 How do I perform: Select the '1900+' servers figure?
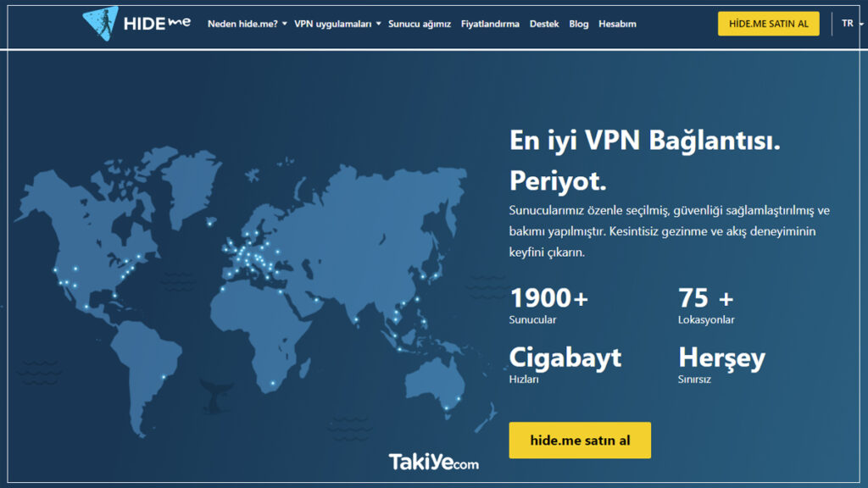coord(548,297)
